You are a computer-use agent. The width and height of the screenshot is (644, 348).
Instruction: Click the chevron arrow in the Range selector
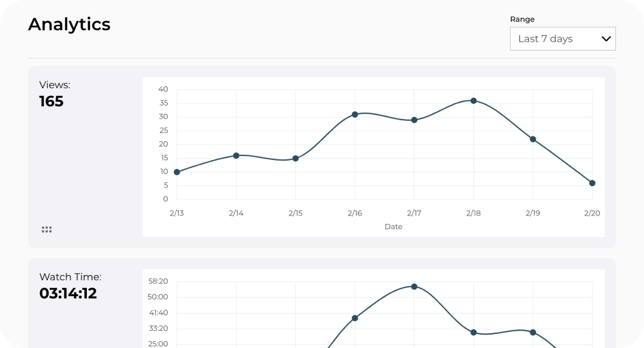click(x=606, y=39)
